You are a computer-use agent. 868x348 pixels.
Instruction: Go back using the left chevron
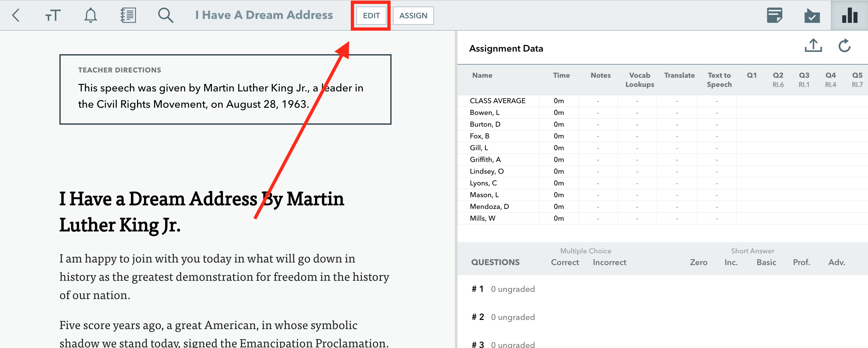(x=16, y=16)
